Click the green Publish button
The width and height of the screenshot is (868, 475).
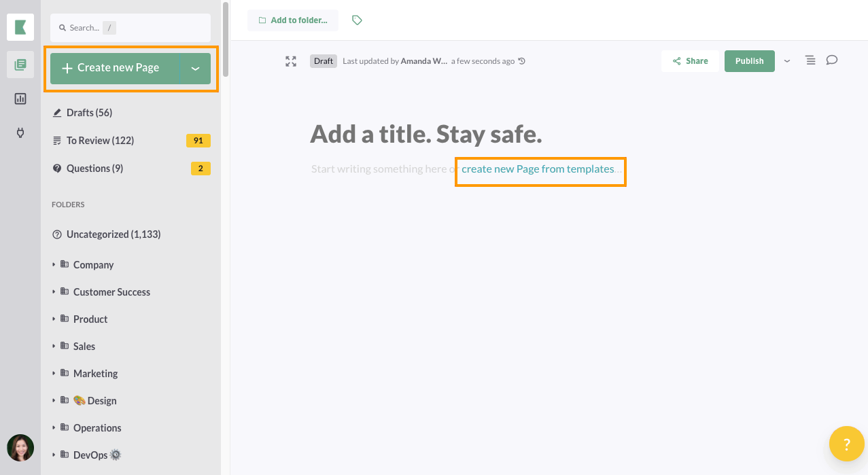click(750, 61)
